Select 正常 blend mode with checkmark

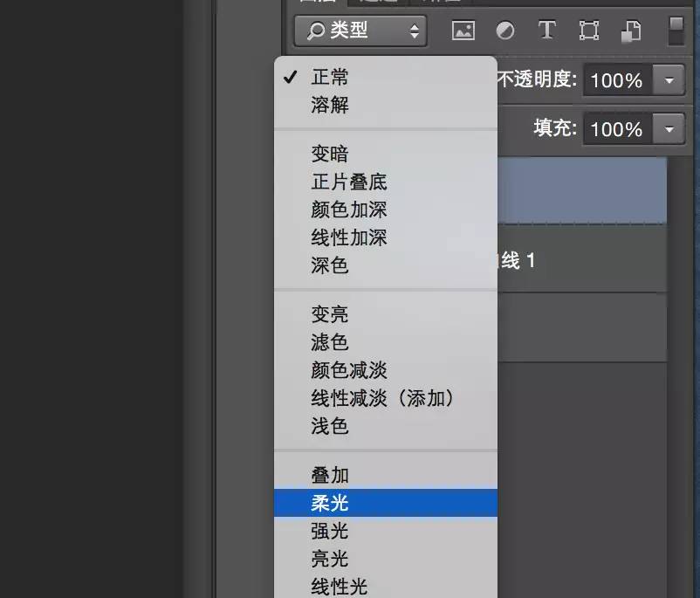330,77
